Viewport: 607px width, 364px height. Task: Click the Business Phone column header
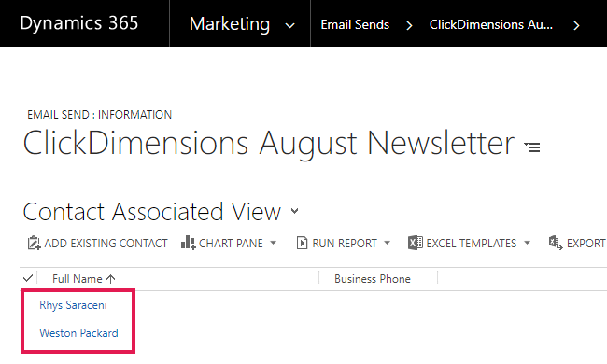click(x=373, y=279)
